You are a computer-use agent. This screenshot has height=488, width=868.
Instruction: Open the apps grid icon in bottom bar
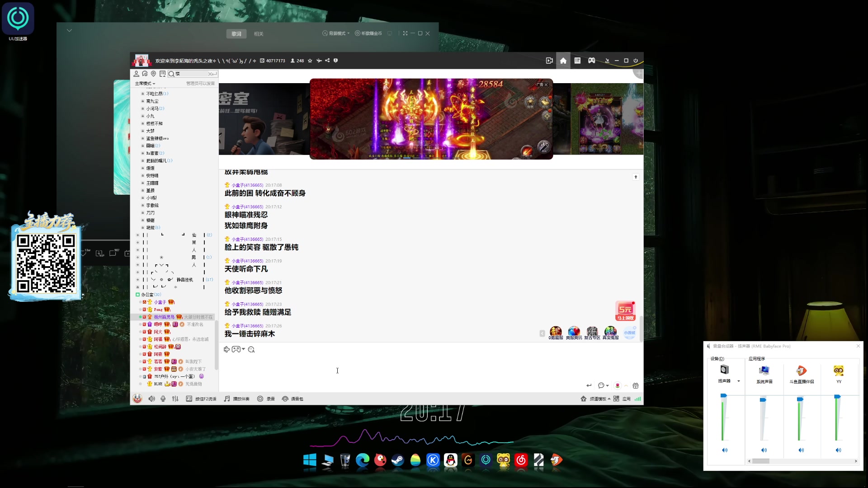point(616,399)
